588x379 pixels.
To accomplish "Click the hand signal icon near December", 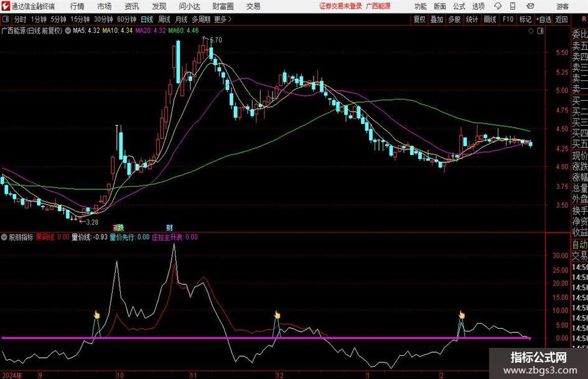I will 277,314.
